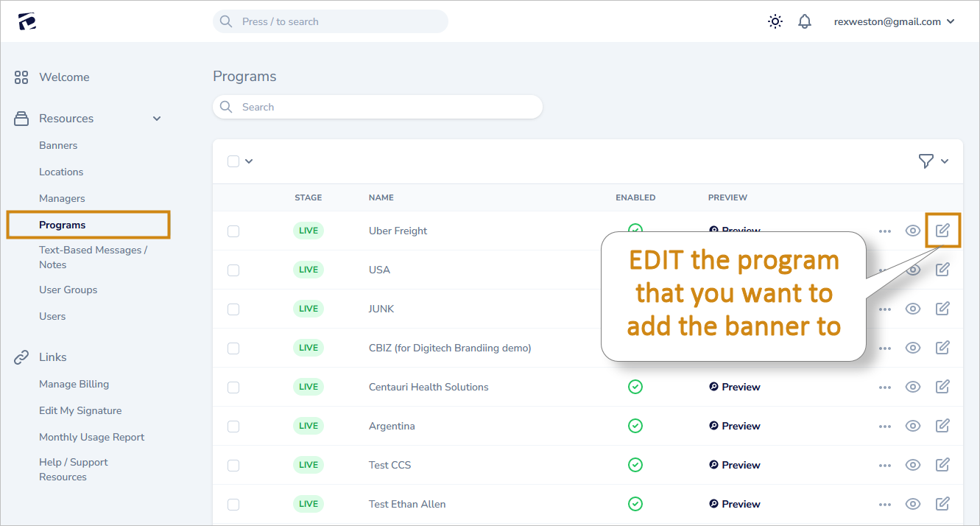Check the Uber Freight row checkbox

(233, 231)
